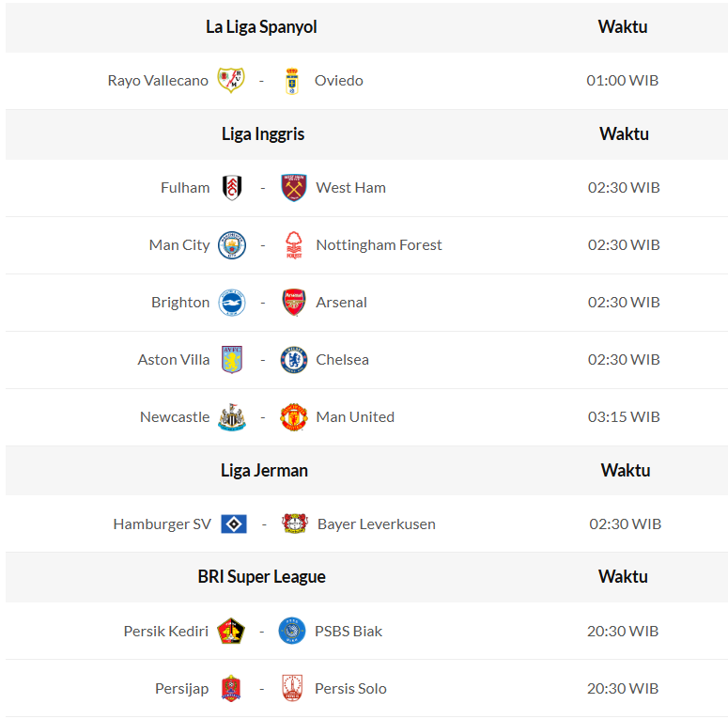Screen dimensions: 728x719
Task: Click the PSBS Biak club badge
Action: point(292,632)
